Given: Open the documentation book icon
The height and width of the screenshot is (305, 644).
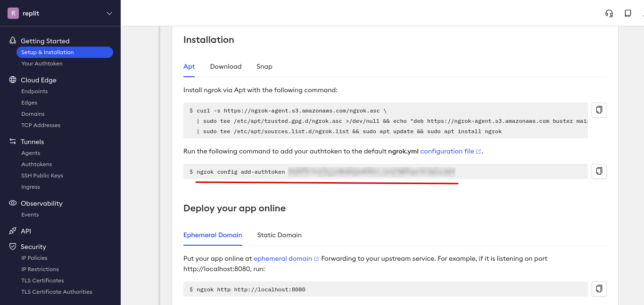Looking at the screenshot, I should pyautogui.click(x=627, y=13).
